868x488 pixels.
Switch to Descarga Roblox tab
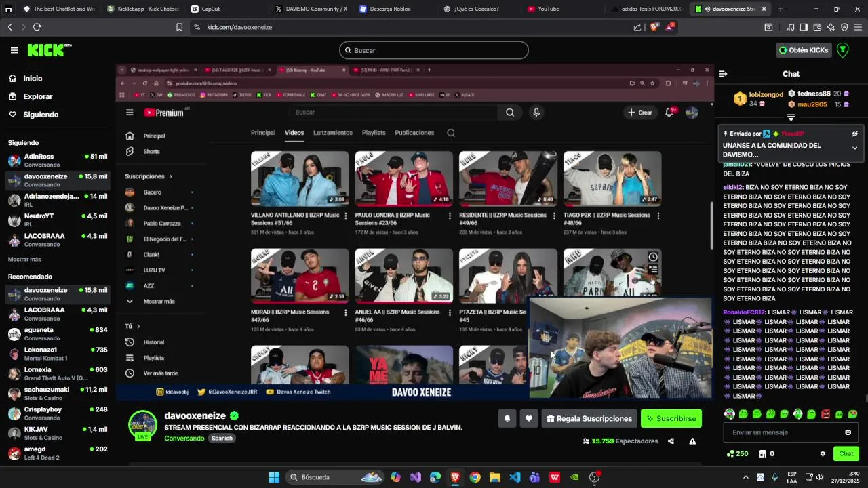click(395, 9)
